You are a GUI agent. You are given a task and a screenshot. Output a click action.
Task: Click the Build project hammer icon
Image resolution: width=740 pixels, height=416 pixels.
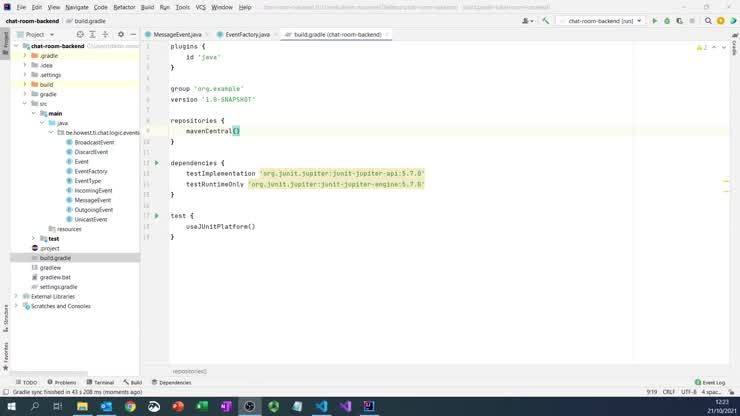coord(546,21)
